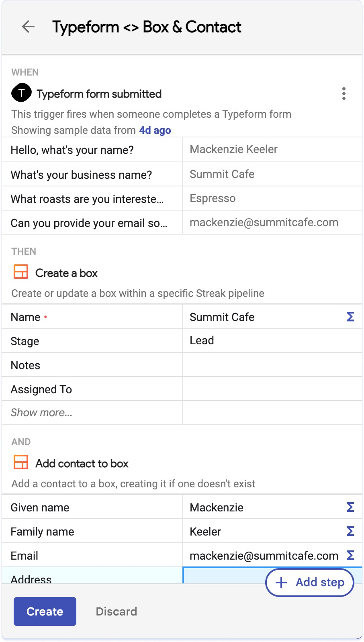This screenshot has height=642, width=364.
Task: Click the Notes field label
Action: [25, 365]
